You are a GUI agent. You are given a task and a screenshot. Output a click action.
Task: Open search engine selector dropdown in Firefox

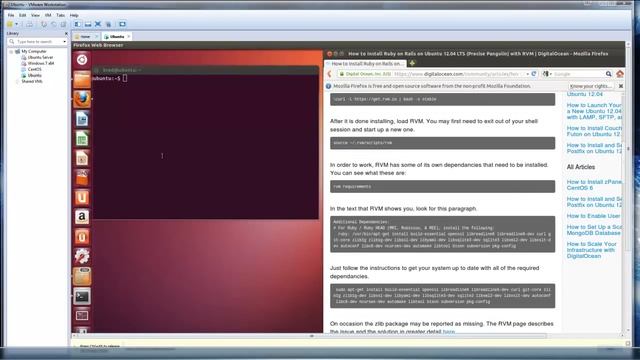(x=547, y=74)
